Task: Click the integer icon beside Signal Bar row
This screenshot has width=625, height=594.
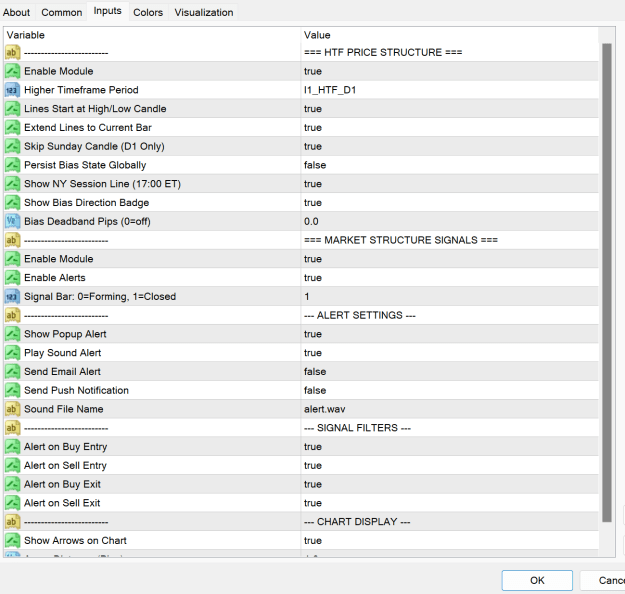Action: (12, 297)
